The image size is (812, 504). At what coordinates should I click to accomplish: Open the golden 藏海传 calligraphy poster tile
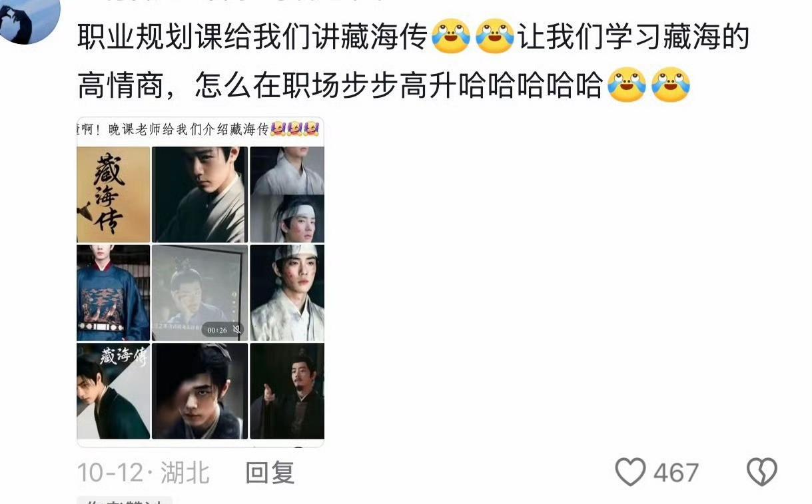pyautogui.click(x=113, y=194)
